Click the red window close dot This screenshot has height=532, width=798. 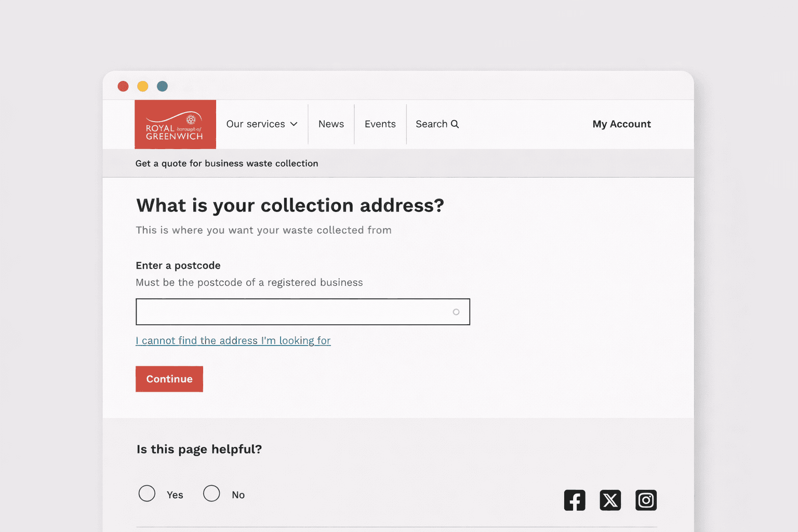tap(123, 86)
